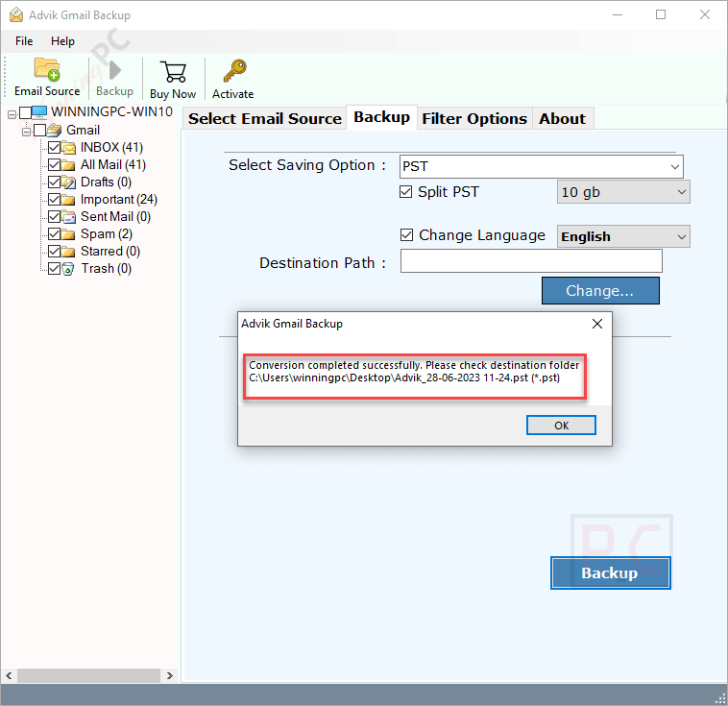Select the Spam (2) folder label
728x706 pixels.
coord(107,234)
